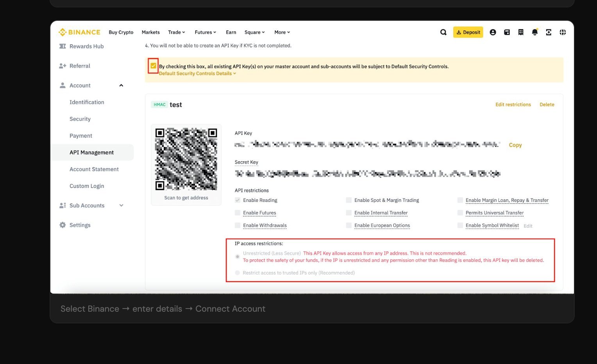Open Earn in top navigation

pyautogui.click(x=231, y=32)
